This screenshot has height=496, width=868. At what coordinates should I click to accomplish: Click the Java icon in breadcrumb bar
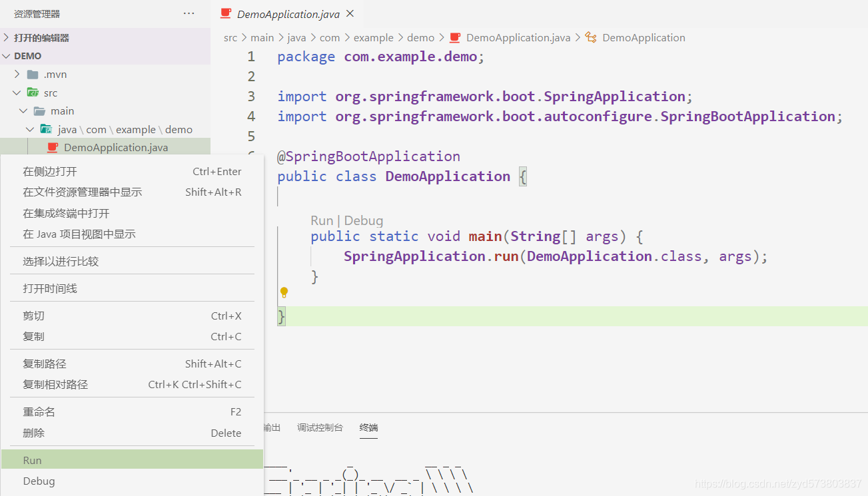456,37
